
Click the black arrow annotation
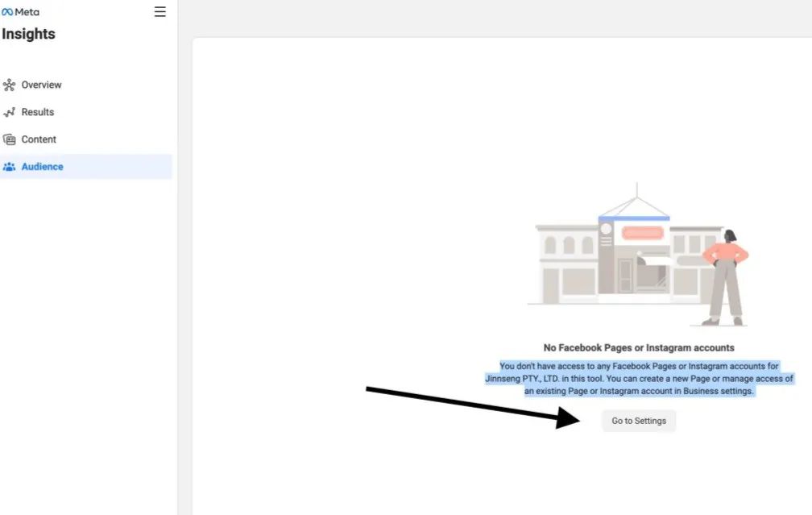(x=473, y=407)
